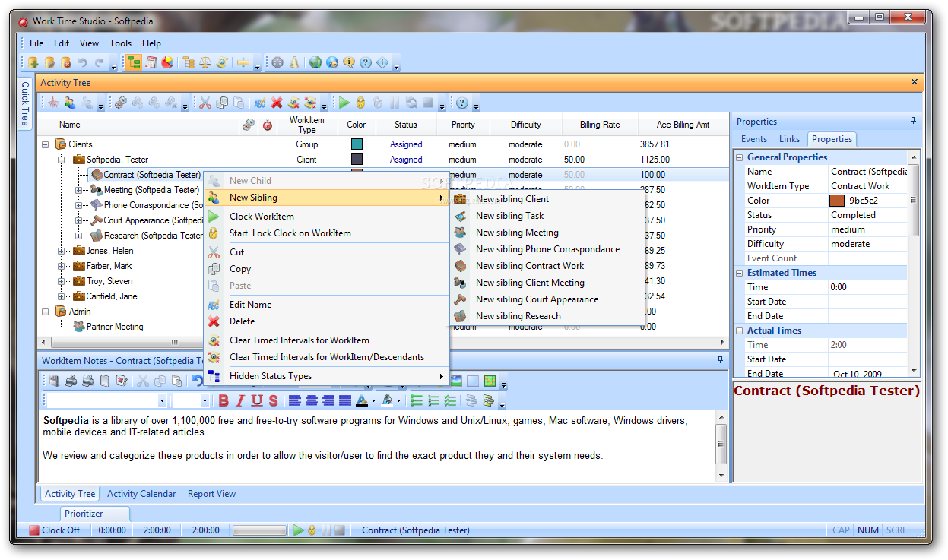The width and height of the screenshot is (948, 560).
Task: Choose New sibling Task from submenu
Action: point(509,216)
